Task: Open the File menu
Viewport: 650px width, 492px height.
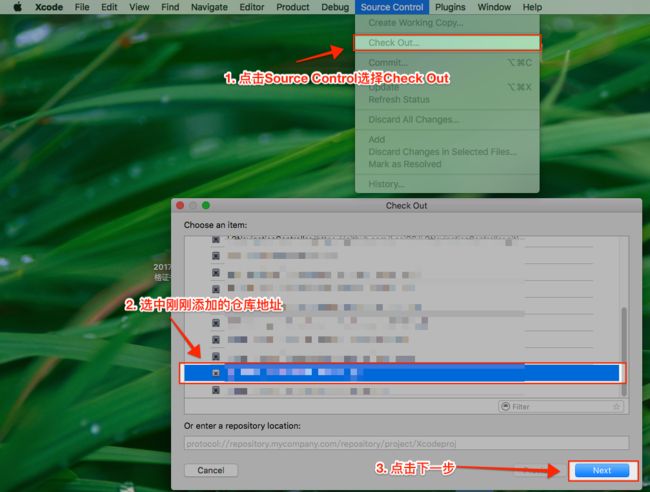Action: tap(82, 7)
